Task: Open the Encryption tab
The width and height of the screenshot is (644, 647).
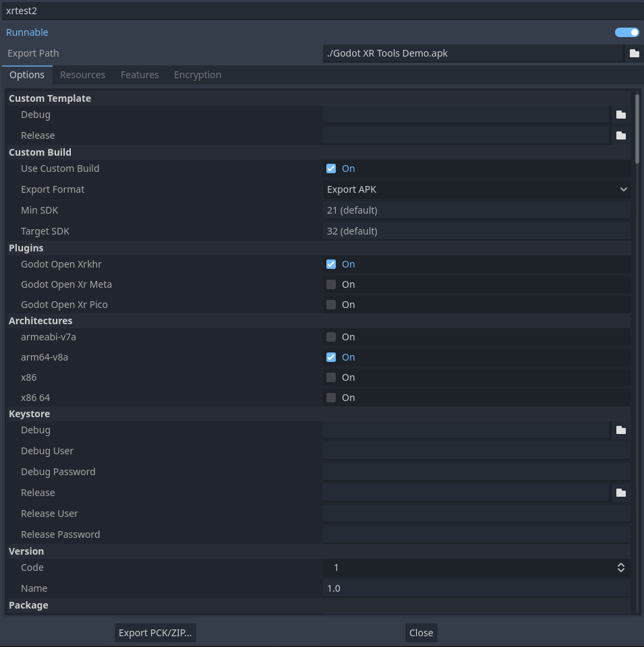Action: (197, 74)
